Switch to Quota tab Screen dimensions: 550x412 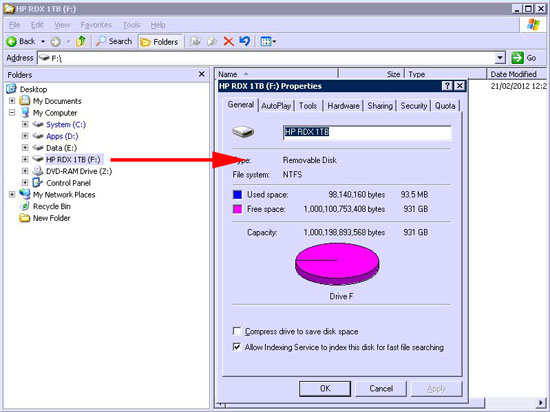(x=445, y=106)
